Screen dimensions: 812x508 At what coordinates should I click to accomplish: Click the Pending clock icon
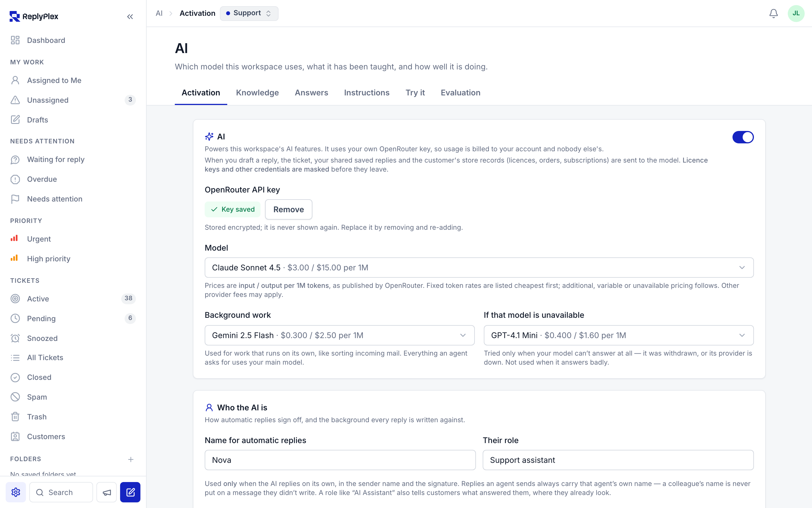(x=15, y=318)
